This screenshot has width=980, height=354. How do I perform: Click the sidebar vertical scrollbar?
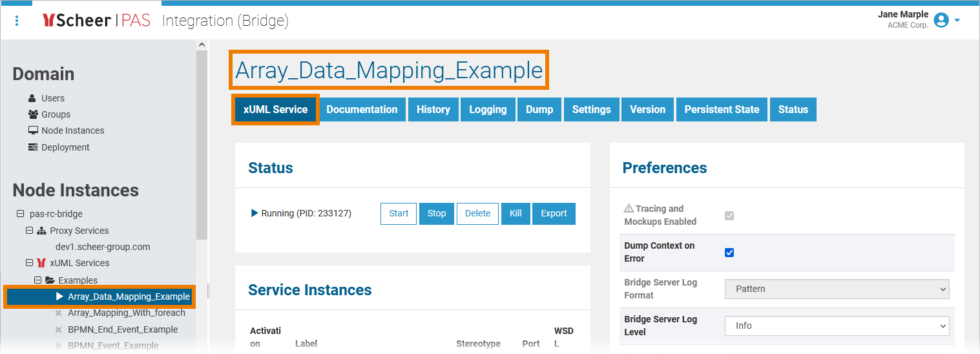202,142
